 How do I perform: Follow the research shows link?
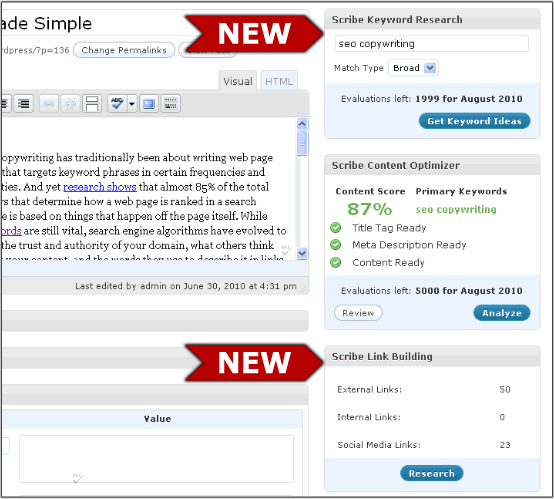[x=100, y=187]
